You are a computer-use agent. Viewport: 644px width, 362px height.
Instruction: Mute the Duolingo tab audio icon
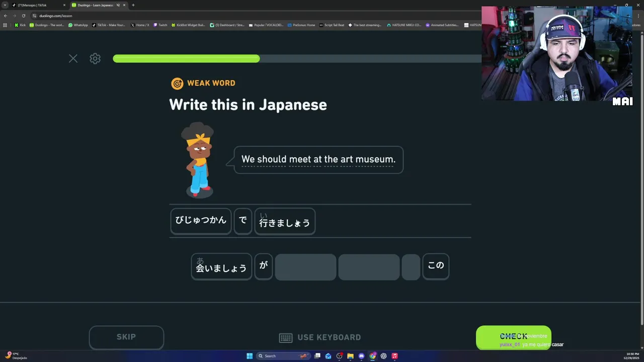[118, 5]
